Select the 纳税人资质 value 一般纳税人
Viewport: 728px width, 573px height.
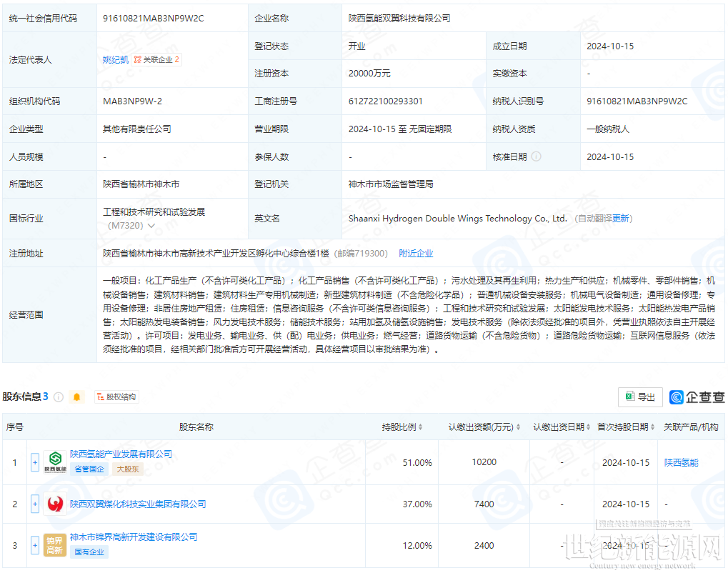coord(608,129)
